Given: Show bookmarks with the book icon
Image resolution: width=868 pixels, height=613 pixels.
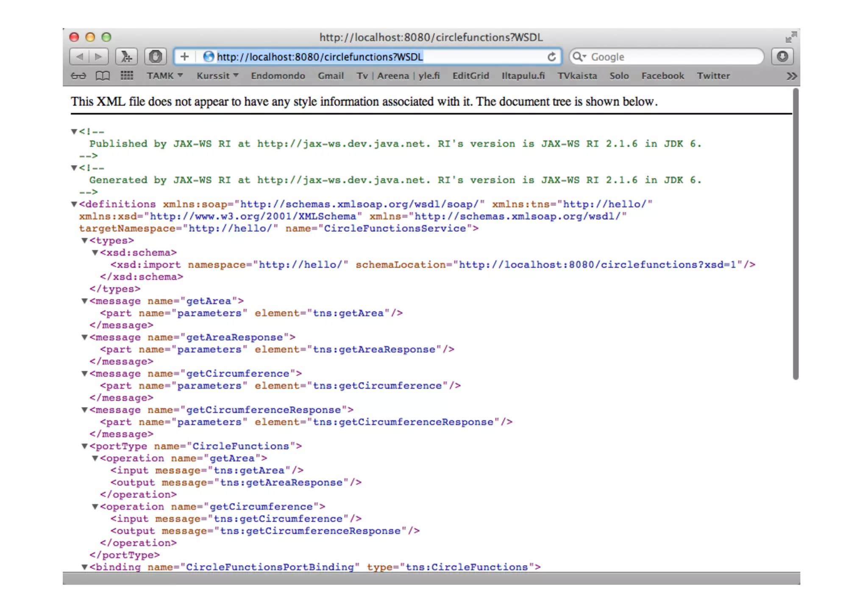Looking at the screenshot, I should coord(103,76).
